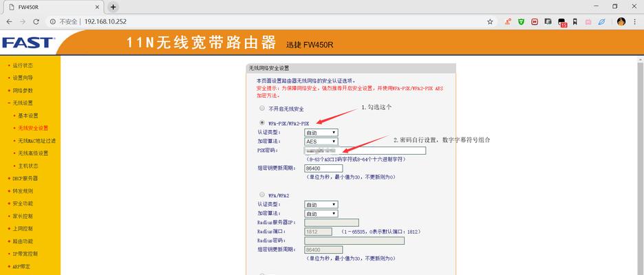Screen dimensions: 644x275
Task: Reload the router page
Action: click(36, 22)
